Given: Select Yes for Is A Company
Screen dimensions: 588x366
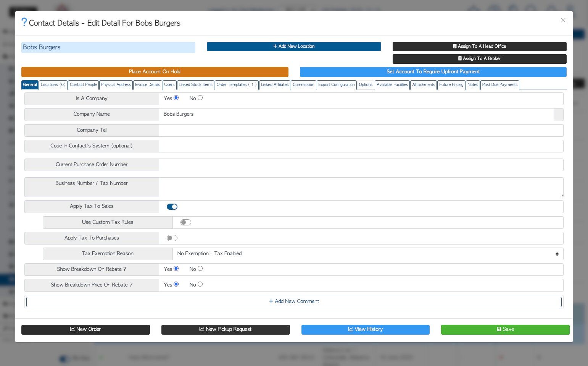Looking at the screenshot, I should [x=176, y=98].
